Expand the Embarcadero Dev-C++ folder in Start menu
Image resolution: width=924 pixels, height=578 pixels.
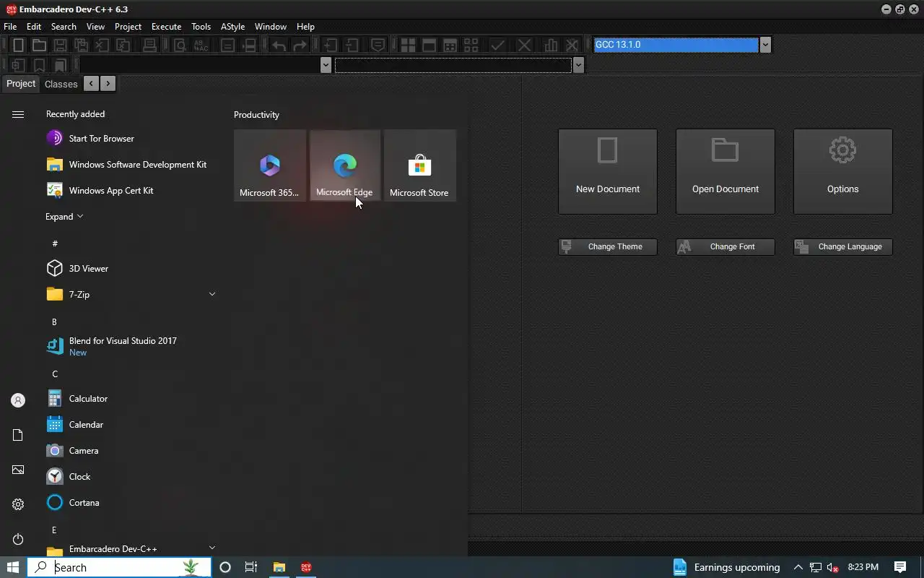coord(212,548)
